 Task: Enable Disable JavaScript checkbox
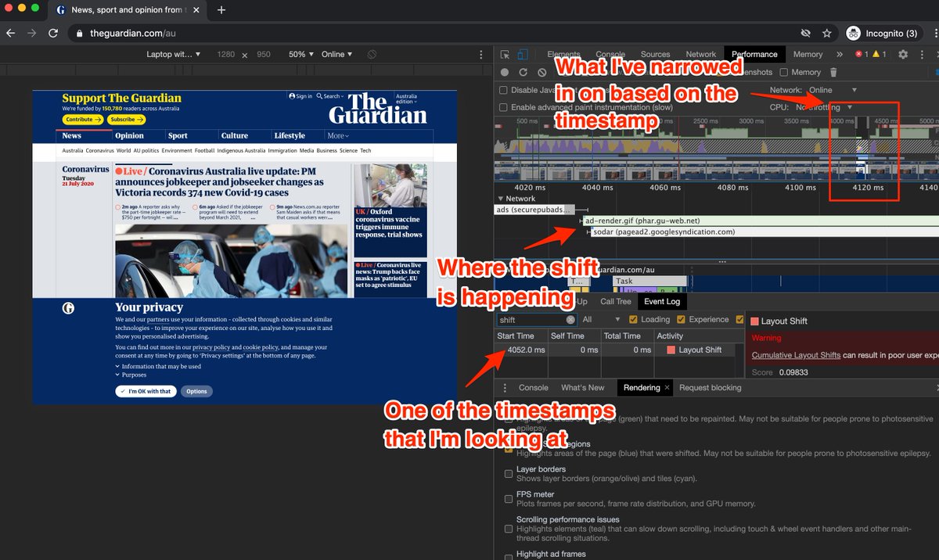[504, 91]
